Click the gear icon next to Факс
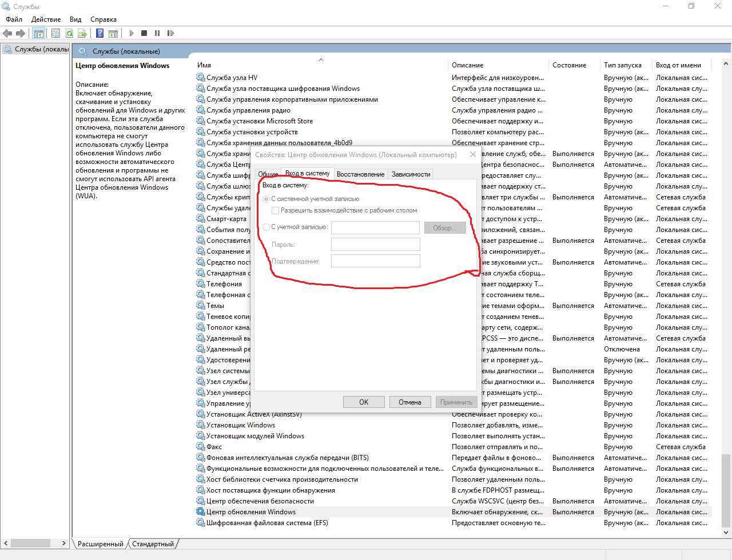Image resolution: width=732 pixels, height=560 pixels. click(x=201, y=446)
